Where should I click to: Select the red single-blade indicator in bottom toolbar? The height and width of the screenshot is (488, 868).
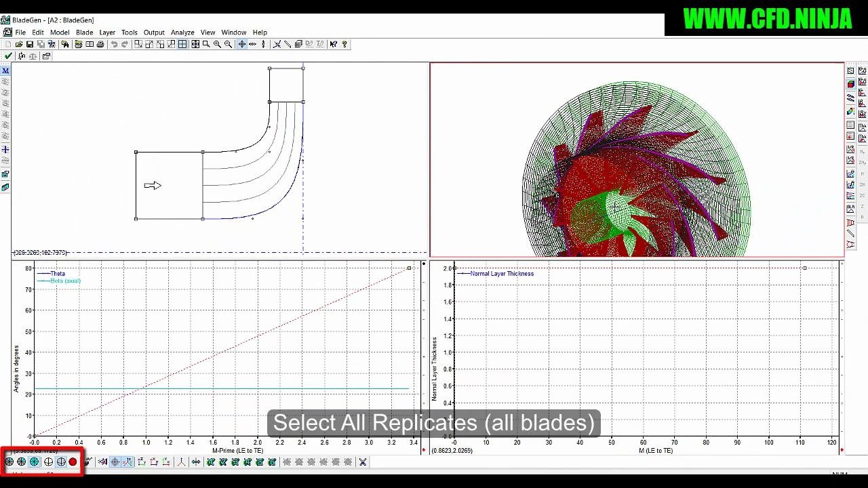(73, 462)
